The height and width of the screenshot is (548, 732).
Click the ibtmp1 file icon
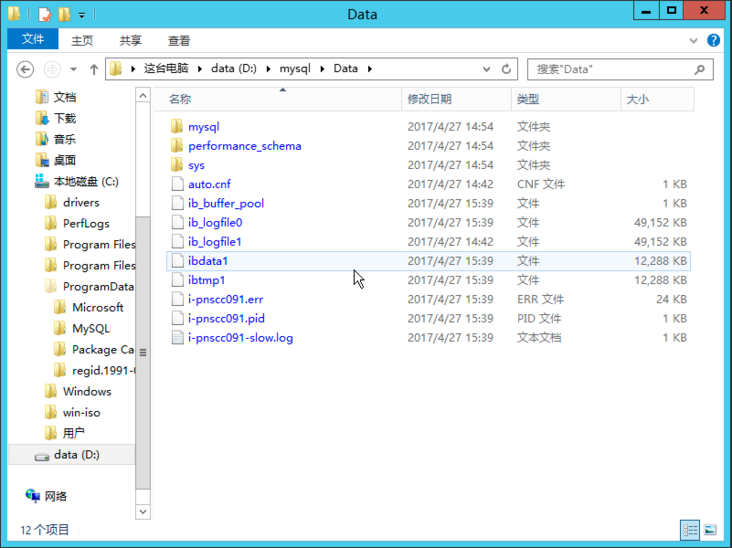click(x=177, y=280)
